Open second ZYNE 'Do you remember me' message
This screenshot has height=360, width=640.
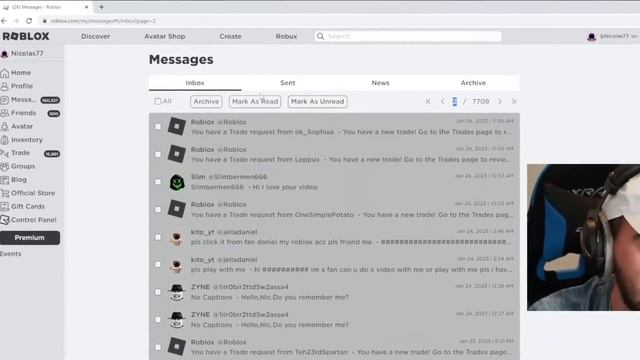(334, 320)
